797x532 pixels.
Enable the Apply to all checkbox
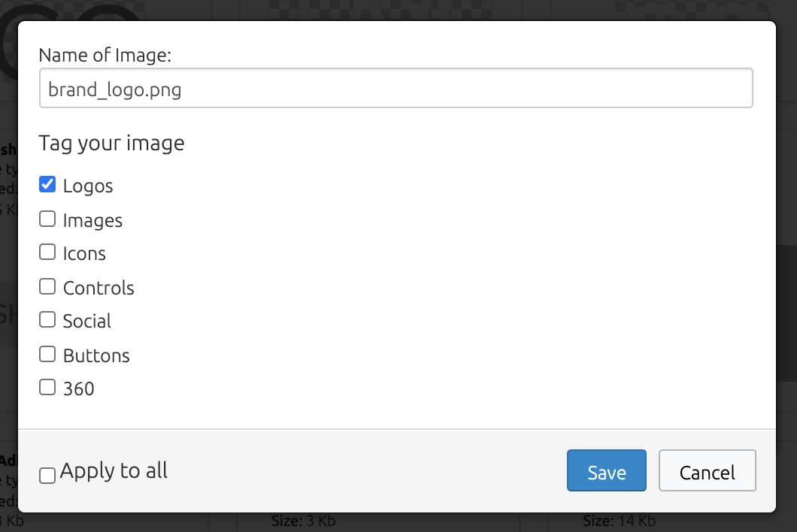pos(47,476)
